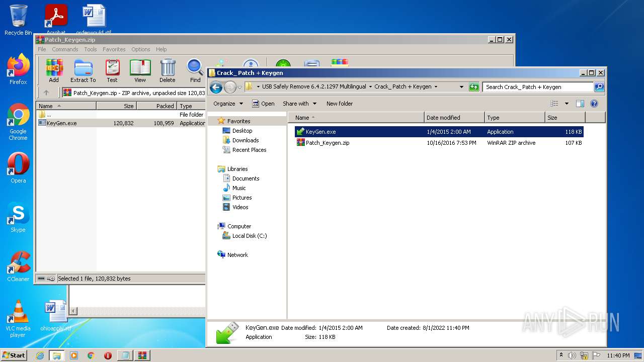Go up one level in WinRAR path bar
The height and width of the screenshot is (362, 644).
tap(46, 93)
